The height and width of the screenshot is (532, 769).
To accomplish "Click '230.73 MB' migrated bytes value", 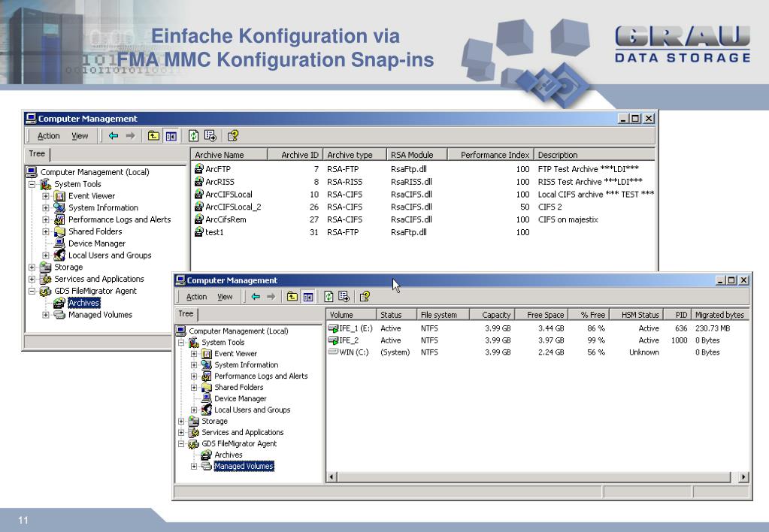I will point(713,328).
